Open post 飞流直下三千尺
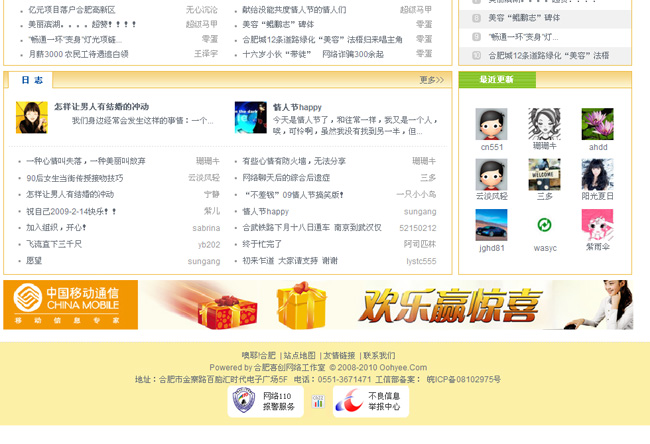The width and height of the screenshot is (650, 444). (54, 244)
